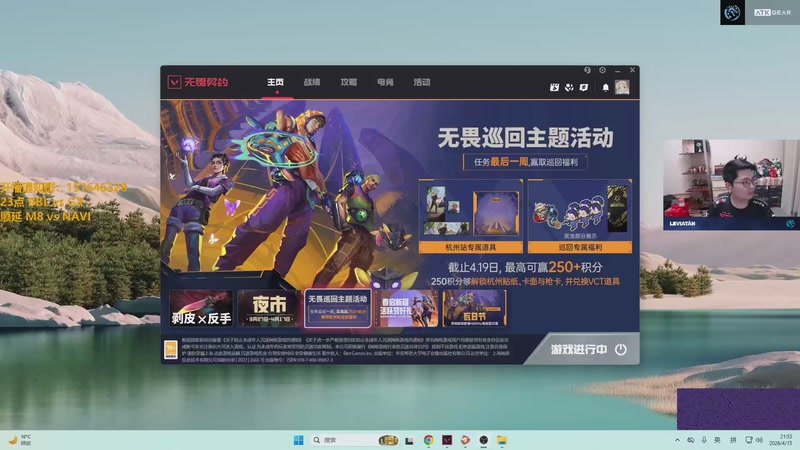
Task: Open the chat message icon in launcher header
Action: (x=584, y=87)
